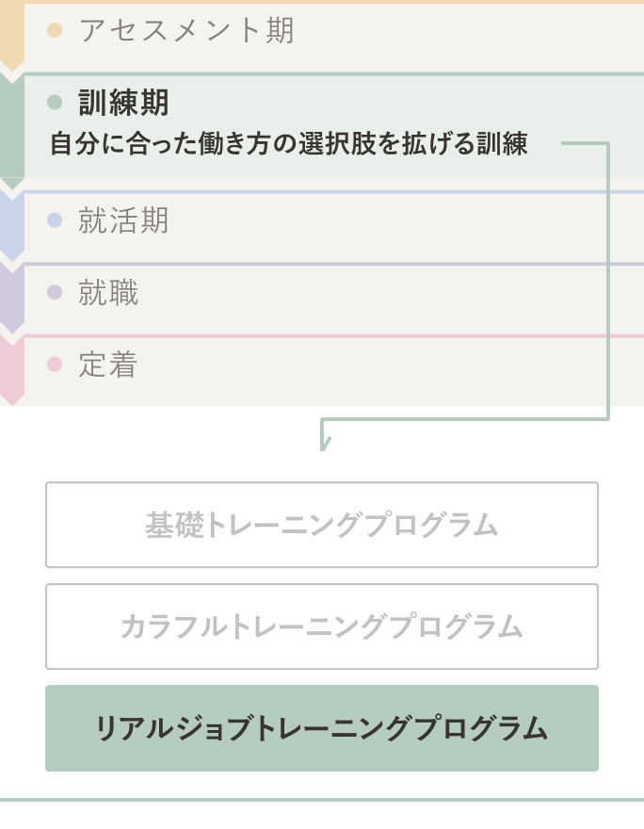Image resolution: width=644 pixels, height=829 pixels.
Task: Click the green arrow tip pointing to the programs
Action: (x=324, y=443)
